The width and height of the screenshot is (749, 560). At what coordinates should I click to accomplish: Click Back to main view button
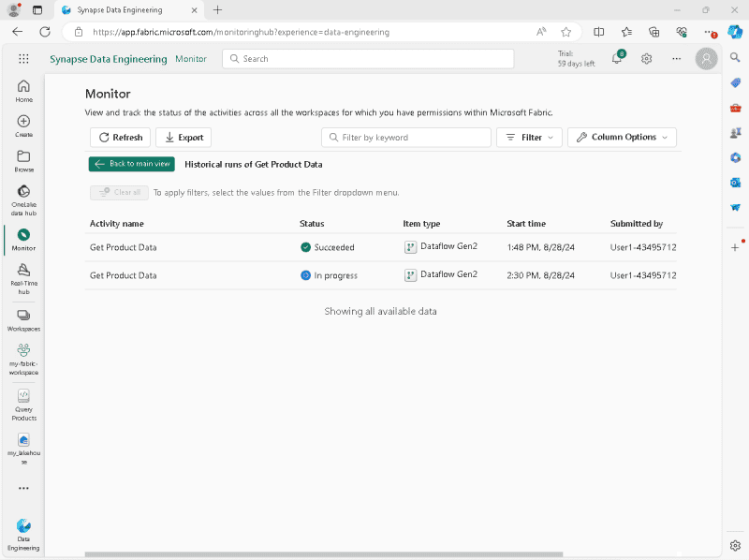tap(132, 164)
